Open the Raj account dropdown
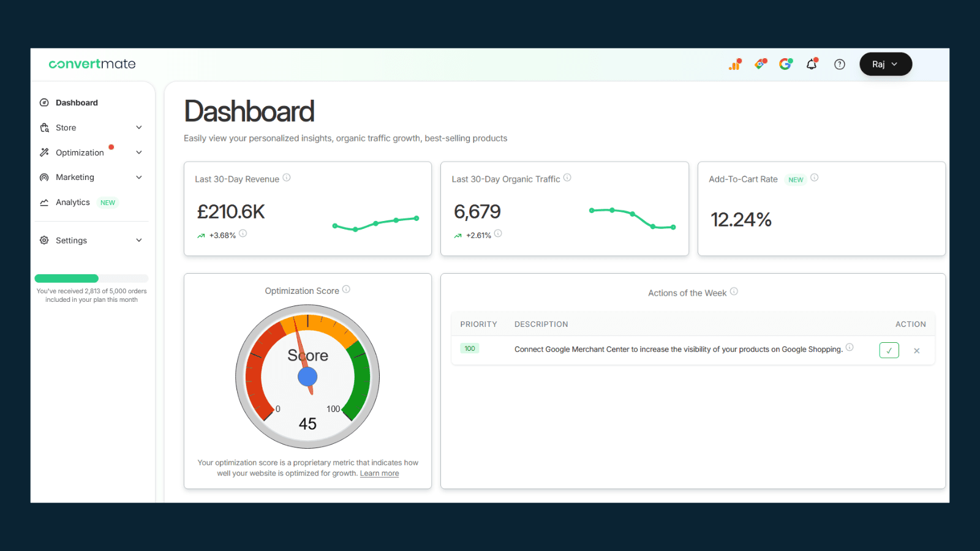This screenshot has width=980, height=551. click(x=885, y=64)
